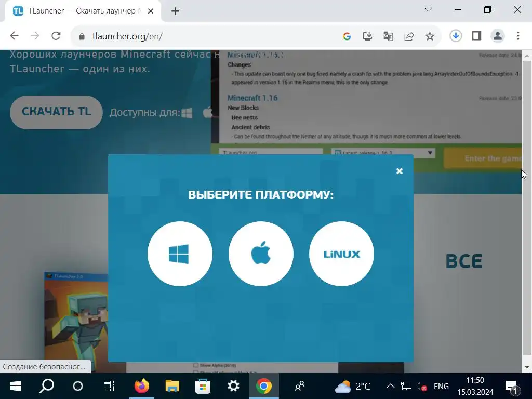The width and height of the screenshot is (532, 399).
Task: Show hidden system tray icons
Action: point(391,386)
